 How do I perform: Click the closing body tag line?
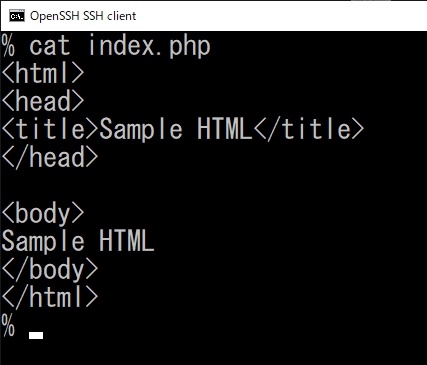click(x=50, y=269)
